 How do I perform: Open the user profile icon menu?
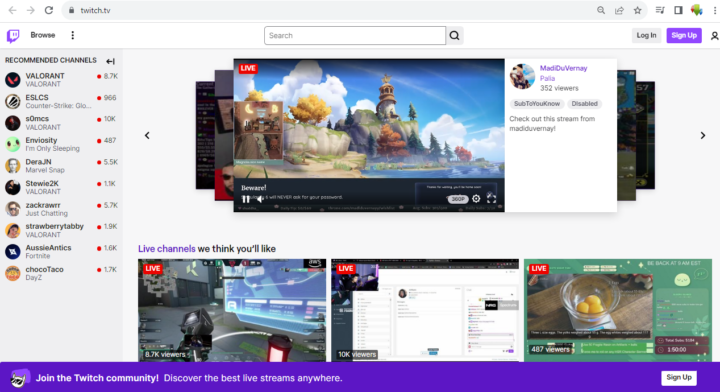point(714,36)
